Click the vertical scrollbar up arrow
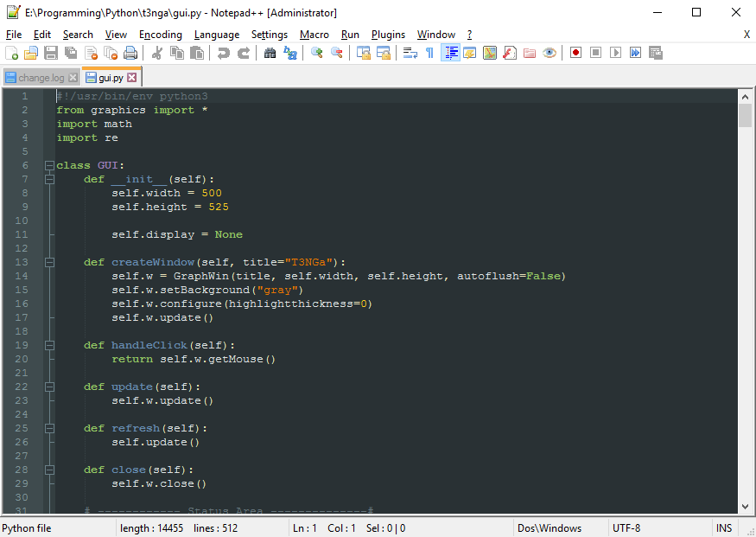 coord(745,97)
